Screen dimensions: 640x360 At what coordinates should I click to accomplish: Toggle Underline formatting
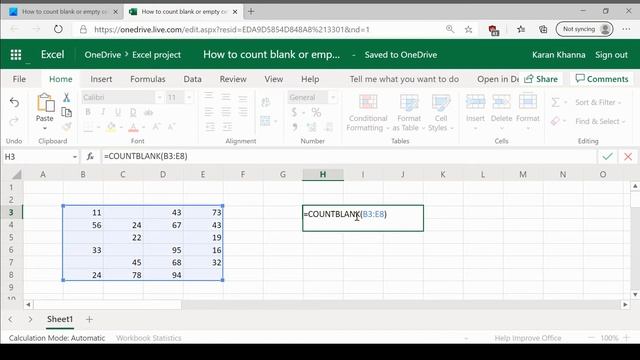point(118,112)
